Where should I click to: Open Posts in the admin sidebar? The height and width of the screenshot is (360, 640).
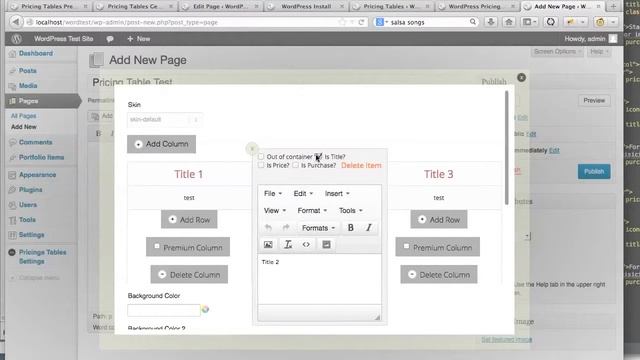coord(27,71)
